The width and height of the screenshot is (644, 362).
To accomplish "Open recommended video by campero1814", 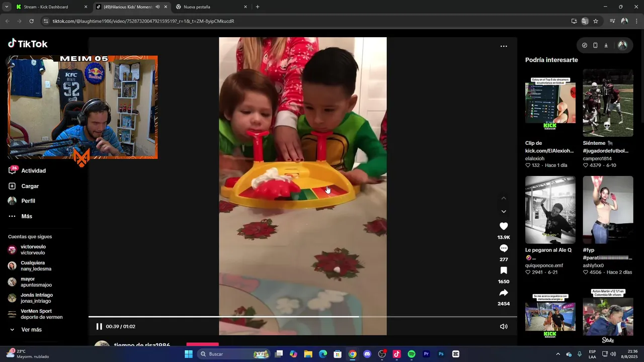I will (608, 103).
